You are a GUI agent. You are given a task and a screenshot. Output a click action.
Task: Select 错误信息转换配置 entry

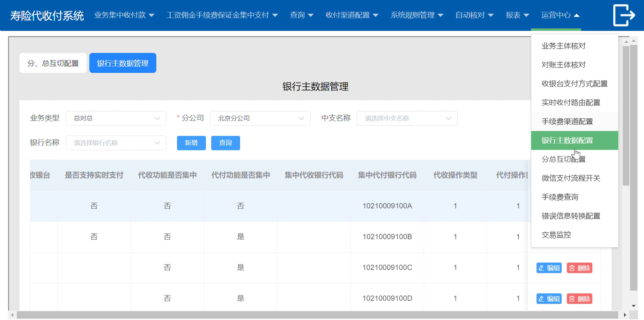pos(575,216)
